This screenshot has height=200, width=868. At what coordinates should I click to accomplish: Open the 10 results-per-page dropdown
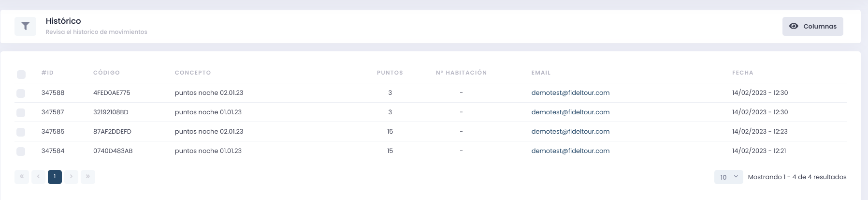click(728, 177)
